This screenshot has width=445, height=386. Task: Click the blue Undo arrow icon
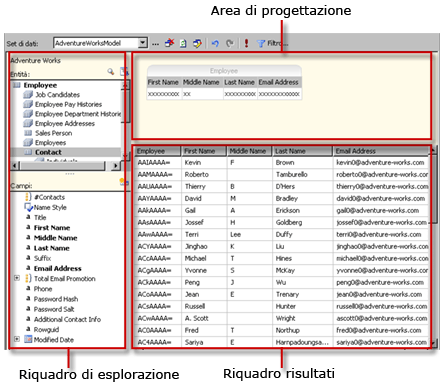(215, 43)
